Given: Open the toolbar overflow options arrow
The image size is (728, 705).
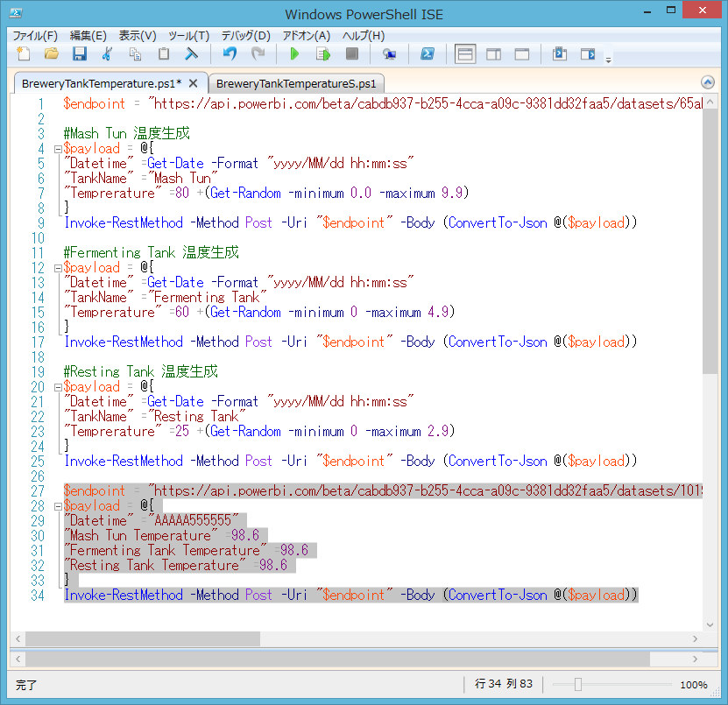Looking at the screenshot, I should click(608, 60).
